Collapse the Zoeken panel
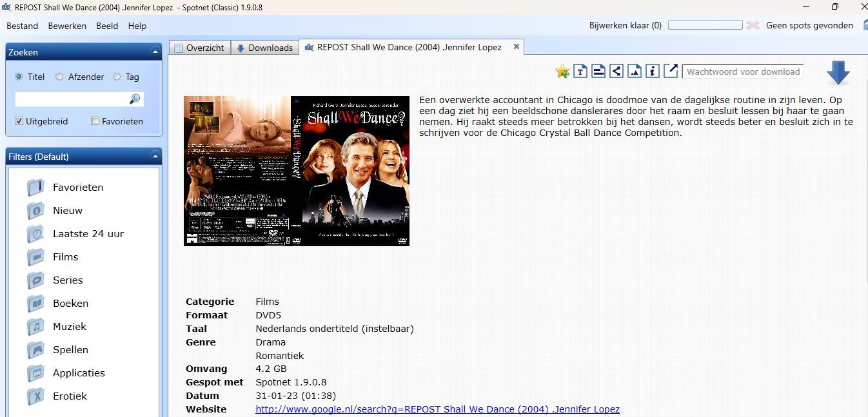 click(155, 52)
